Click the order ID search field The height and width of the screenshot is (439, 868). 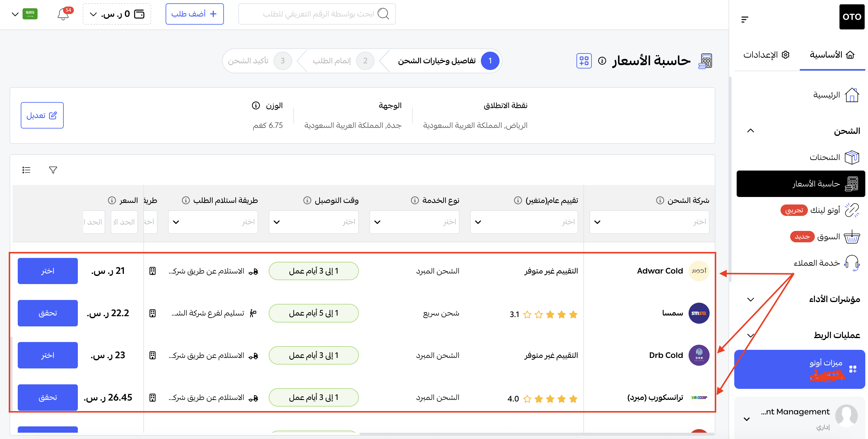pyautogui.click(x=317, y=14)
